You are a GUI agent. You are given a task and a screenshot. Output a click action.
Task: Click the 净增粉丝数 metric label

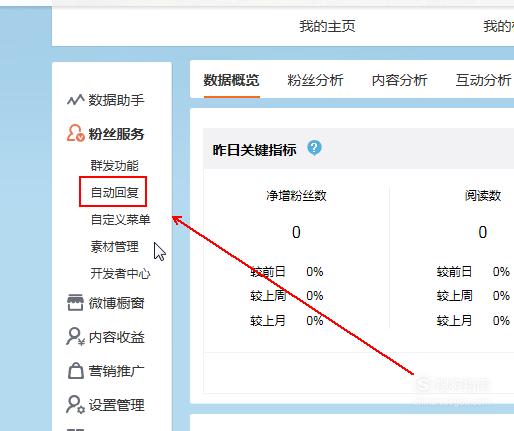(296, 196)
